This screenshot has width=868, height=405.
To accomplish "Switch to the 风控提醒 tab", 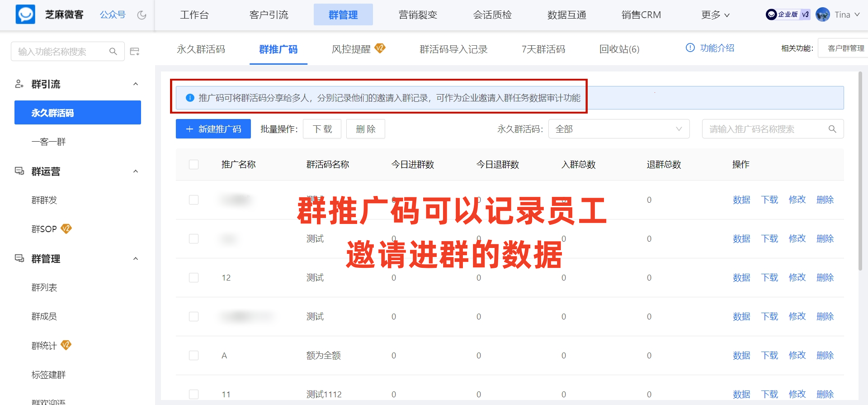I will (351, 49).
